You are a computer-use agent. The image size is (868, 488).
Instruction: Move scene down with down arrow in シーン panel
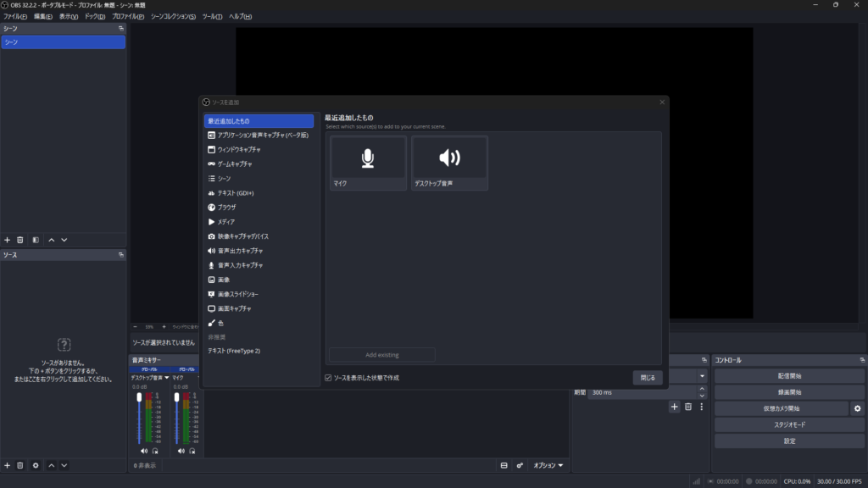(x=64, y=240)
